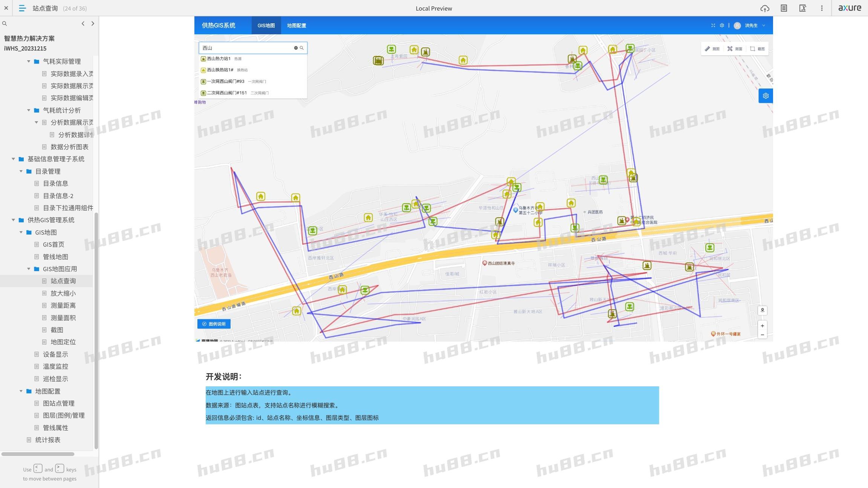This screenshot has width=868, height=488.
Task: Collapse the 气耗实际管理 folder
Action: (x=29, y=61)
